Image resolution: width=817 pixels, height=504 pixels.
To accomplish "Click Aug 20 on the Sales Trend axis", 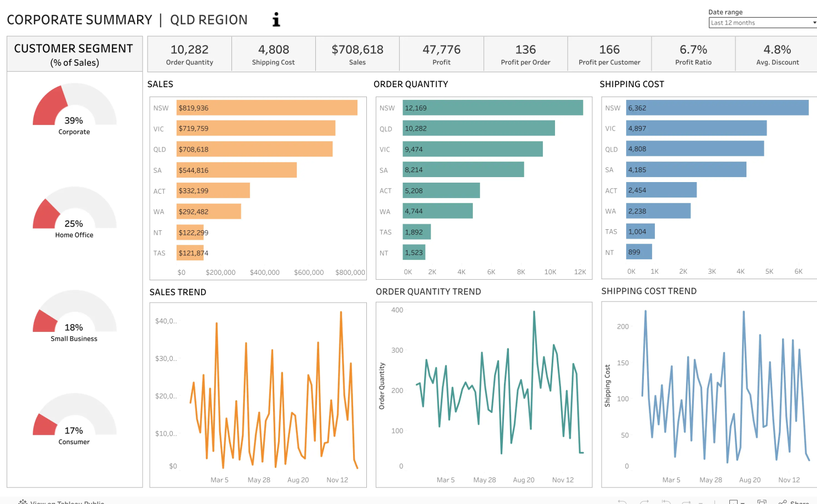I will pos(298,480).
